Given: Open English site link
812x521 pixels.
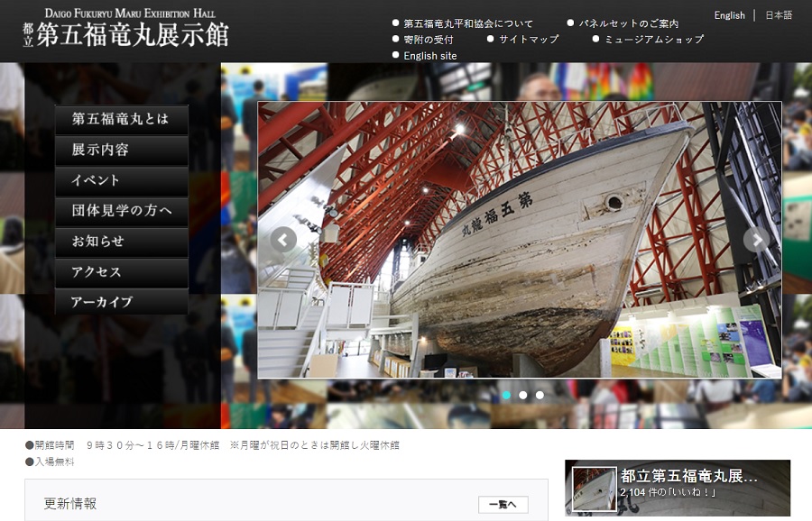Looking at the screenshot, I should tap(429, 56).
